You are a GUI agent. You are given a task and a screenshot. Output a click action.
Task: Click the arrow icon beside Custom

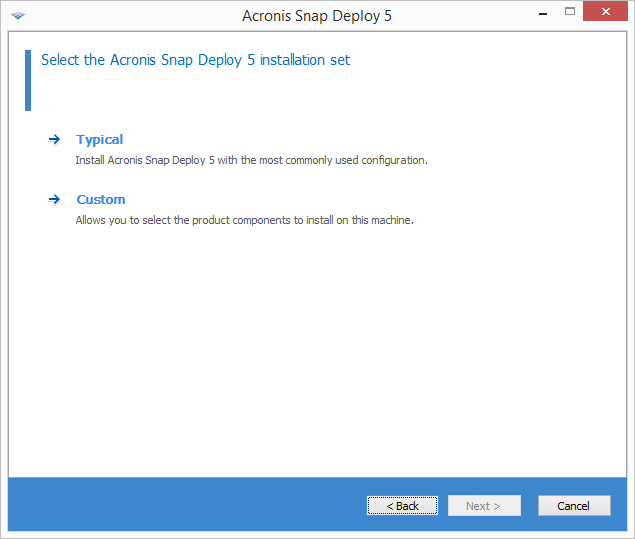[x=54, y=200]
